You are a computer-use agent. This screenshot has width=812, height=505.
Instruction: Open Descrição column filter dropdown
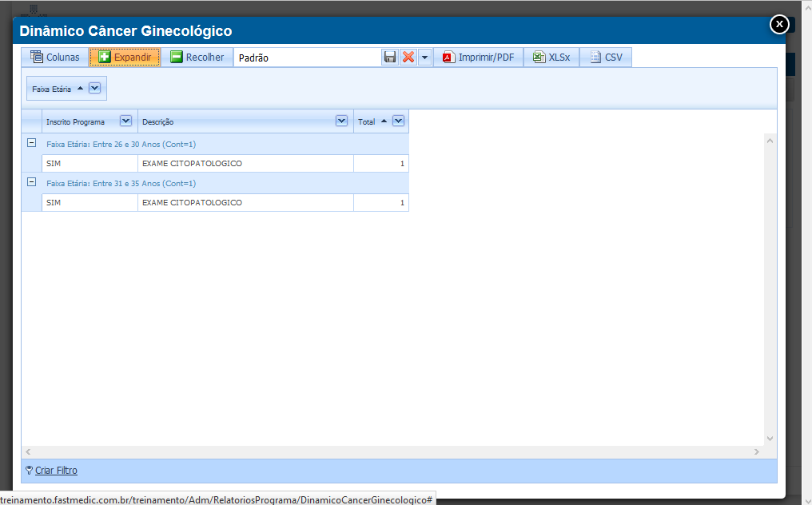(341, 121)
